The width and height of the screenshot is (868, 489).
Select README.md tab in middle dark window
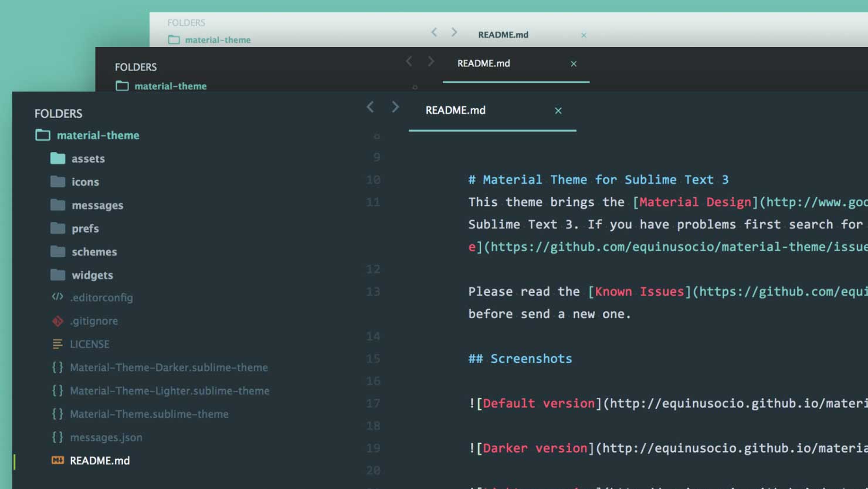point(516,64)
